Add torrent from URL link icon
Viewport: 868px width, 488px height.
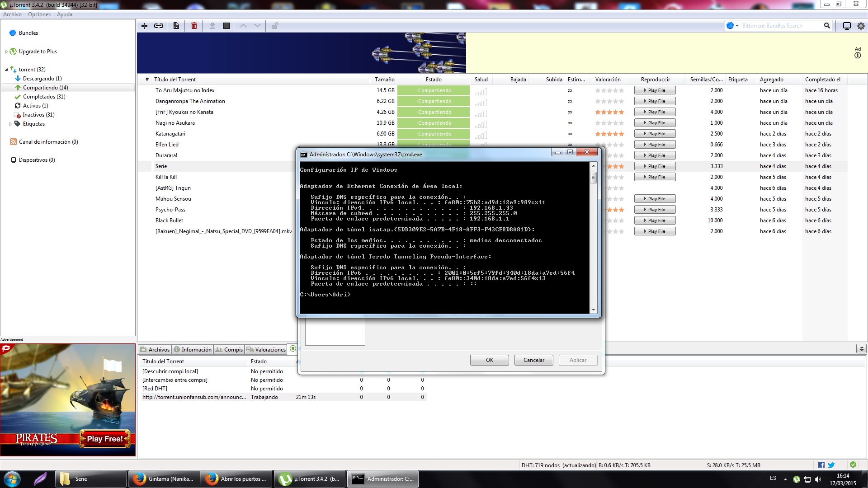[159, 26]
